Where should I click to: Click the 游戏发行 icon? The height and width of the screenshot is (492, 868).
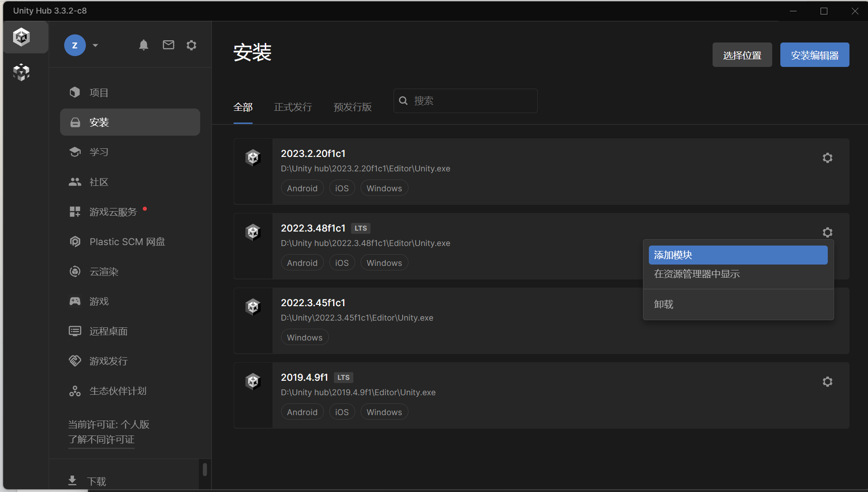tap(75, 361)
